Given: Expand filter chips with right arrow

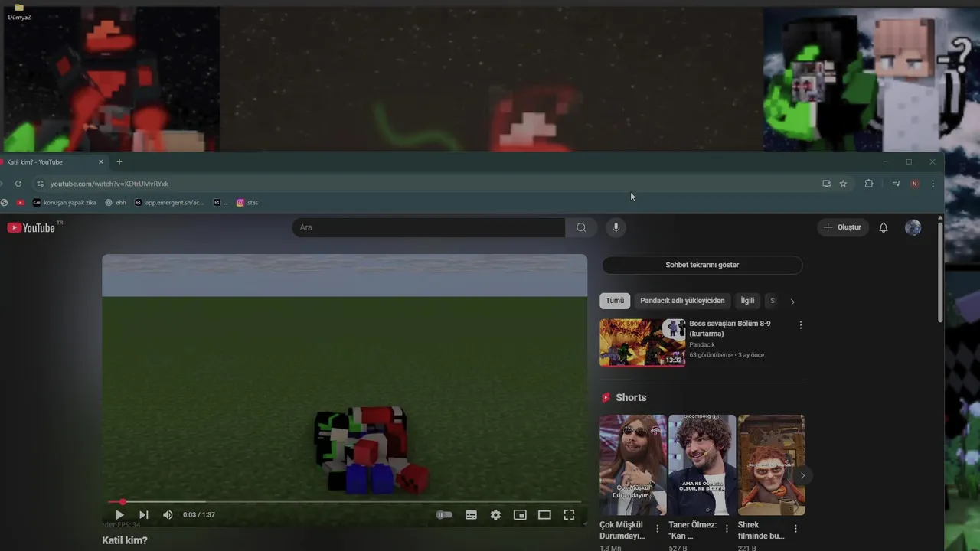Looking at the screenshot, I should tap(792, 302).
